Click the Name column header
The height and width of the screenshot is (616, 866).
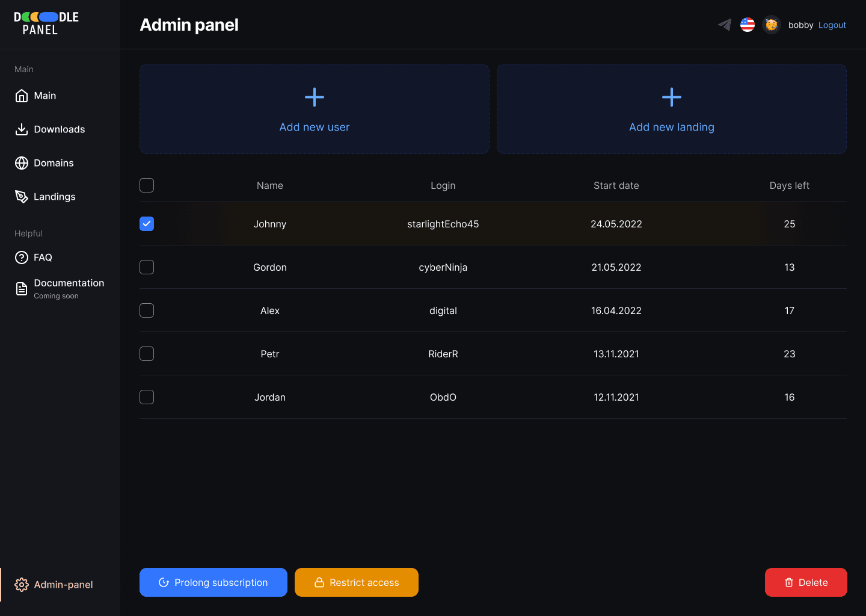click(x=270, y=185)
